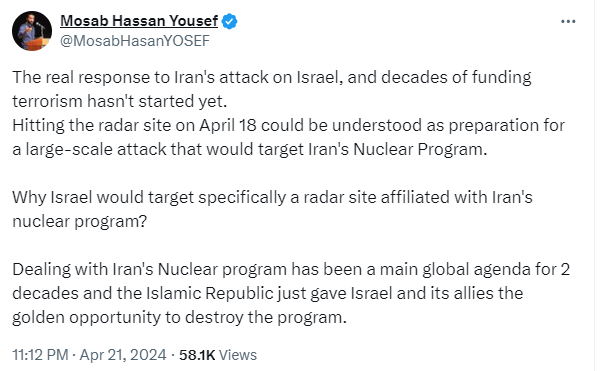Click the line starting 'golden opportunity to destroy'

pos(179,318)
